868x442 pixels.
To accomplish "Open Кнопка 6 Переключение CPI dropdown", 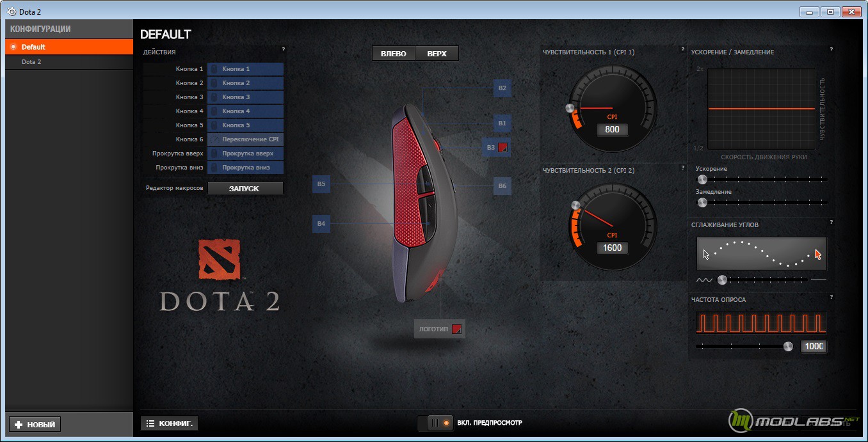I will tap(245, 139).
